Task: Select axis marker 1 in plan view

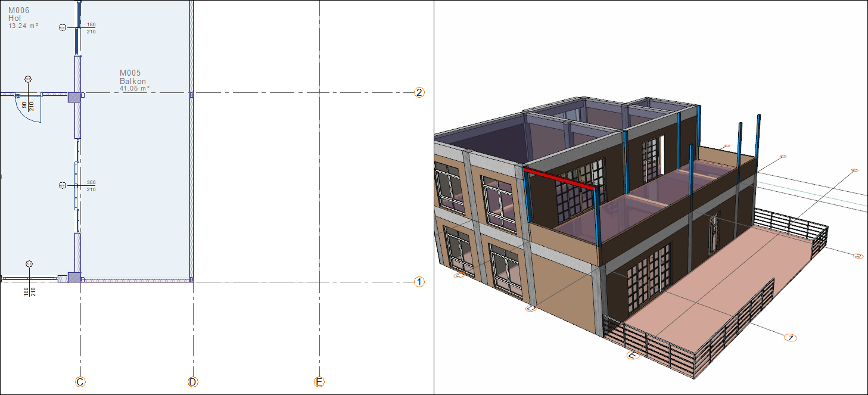Action: [x=419, y=282]
